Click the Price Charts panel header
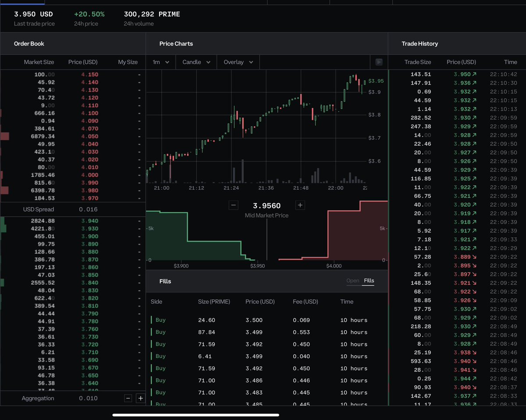 tap(176, 44)
